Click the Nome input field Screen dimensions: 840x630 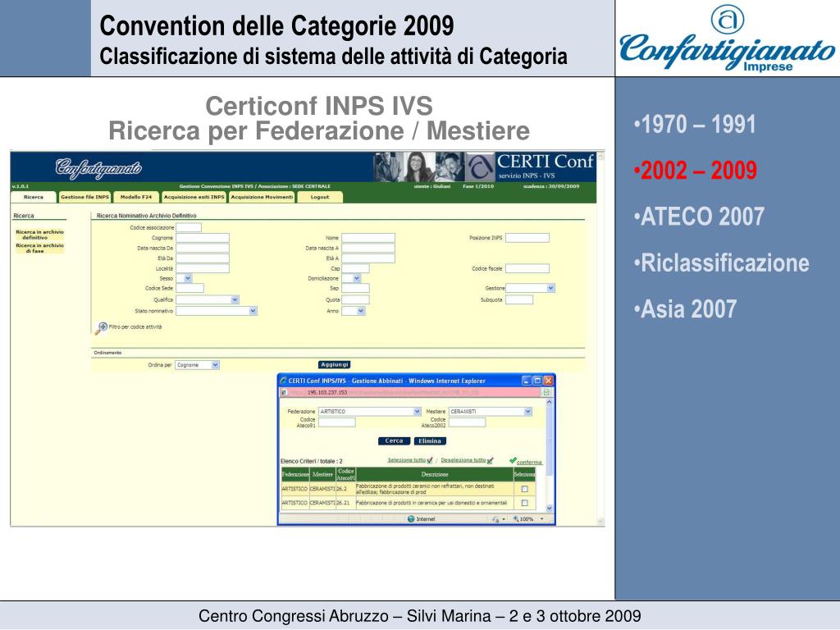368,238
